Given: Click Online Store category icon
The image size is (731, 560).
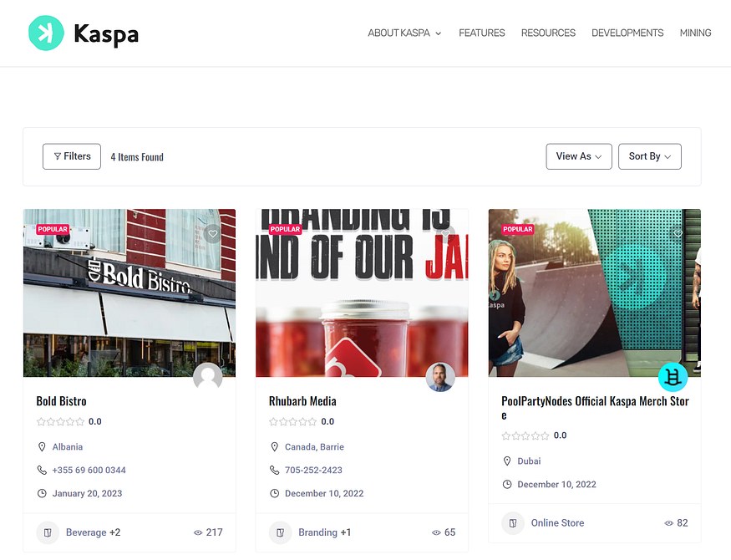Looking at the screenshot, I should [513, 523].
